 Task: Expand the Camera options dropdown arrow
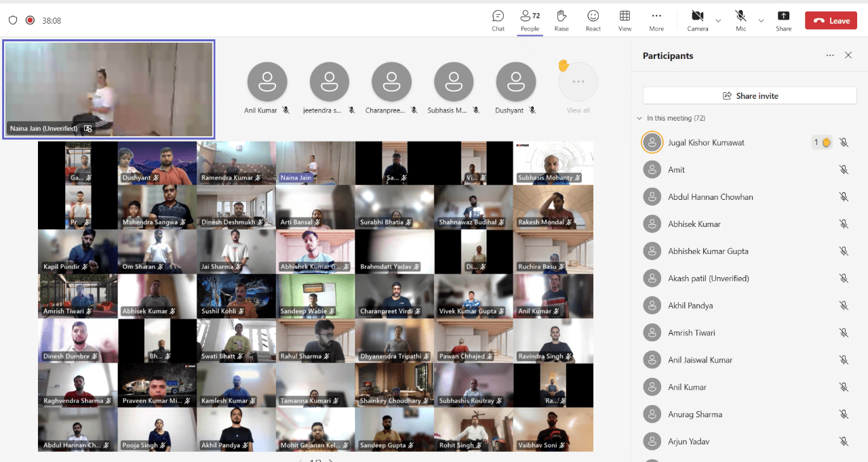pos(718,21)
